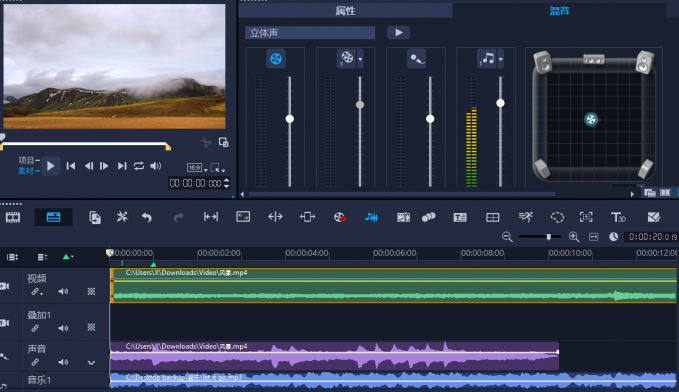Click the preview volume speaker

pos(155,166)
